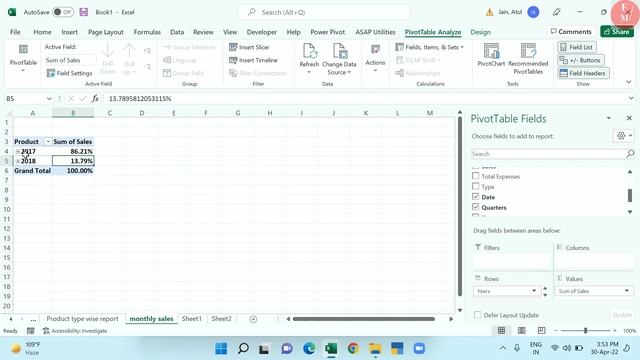
Task: Switch to the Data tab
Action: [x=177, y=32]
